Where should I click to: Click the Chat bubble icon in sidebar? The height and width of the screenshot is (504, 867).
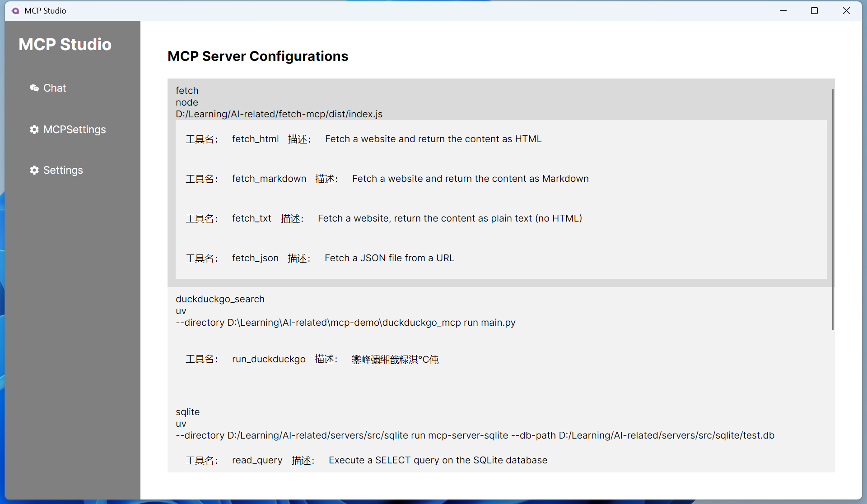coord(34,88)
